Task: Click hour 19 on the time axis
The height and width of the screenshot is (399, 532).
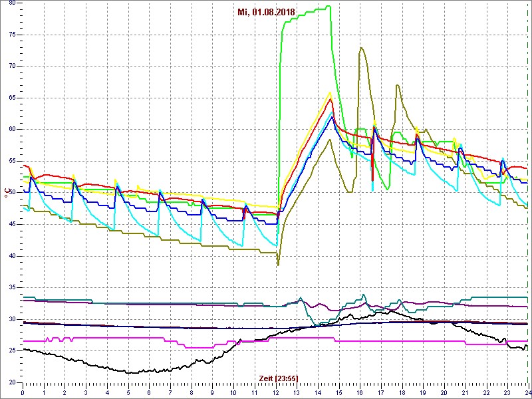Action: (423, 392)
